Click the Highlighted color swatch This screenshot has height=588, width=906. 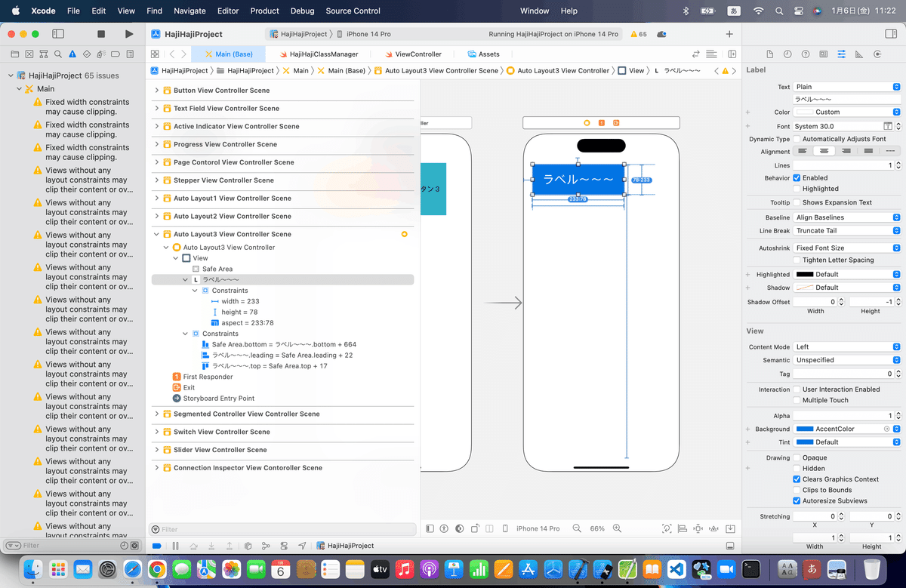pyautogui.click(x=805, y=275)
